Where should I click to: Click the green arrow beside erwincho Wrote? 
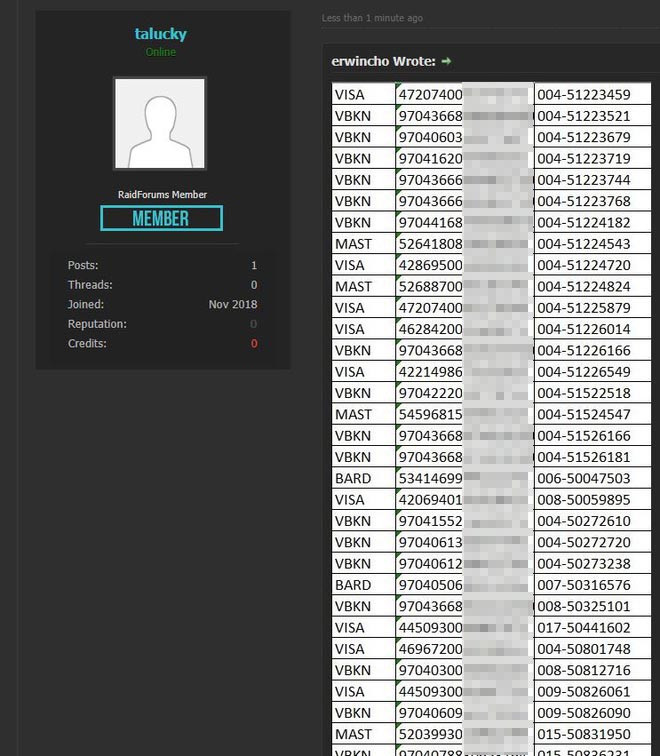(446, 62)
